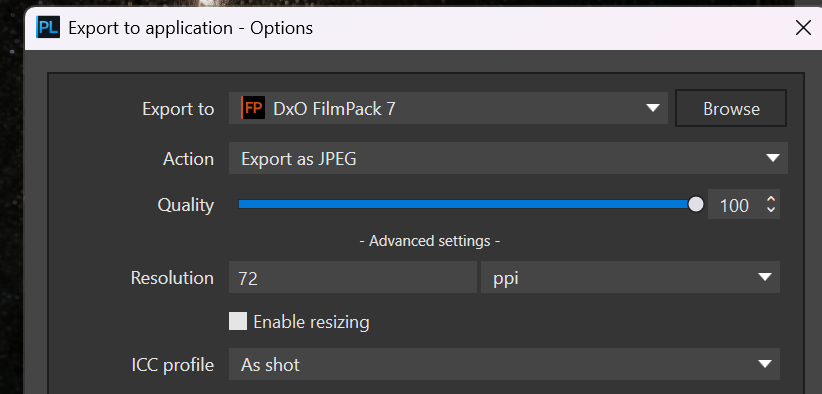This screenshot has height=394, width=822.
Task: Increase Quality with the up stepper arrow
Action: pyautogui.click(x=771, y=199)
